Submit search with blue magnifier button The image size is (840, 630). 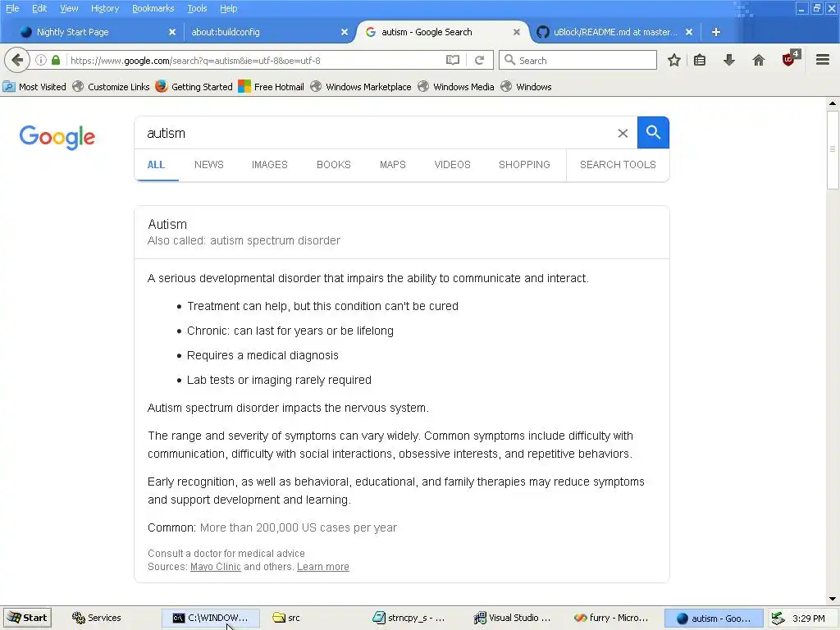click(653, 132)
